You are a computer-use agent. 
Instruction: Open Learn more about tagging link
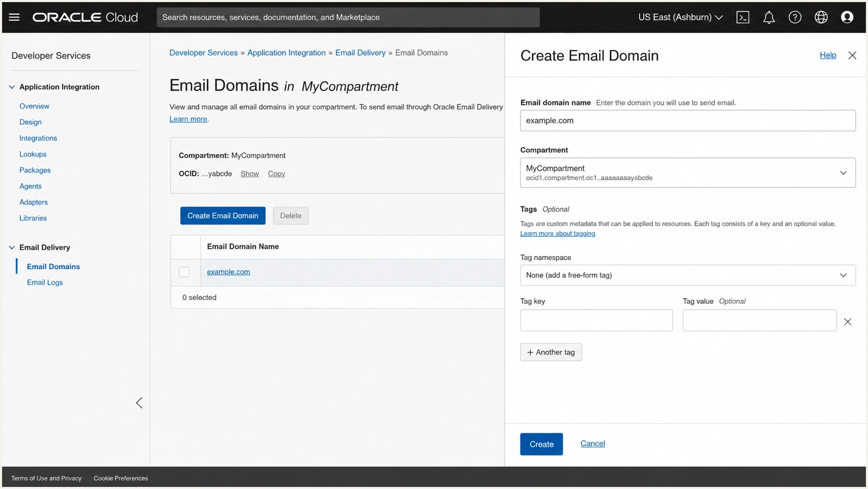coord(558,234)
